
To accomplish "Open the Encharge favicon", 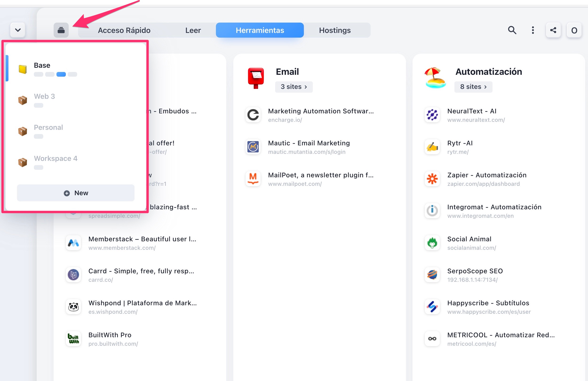I will tap(253, 115).
